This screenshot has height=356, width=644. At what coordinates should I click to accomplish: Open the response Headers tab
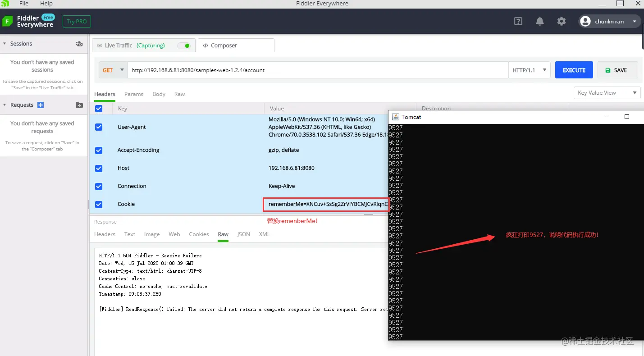coord(105,234)
